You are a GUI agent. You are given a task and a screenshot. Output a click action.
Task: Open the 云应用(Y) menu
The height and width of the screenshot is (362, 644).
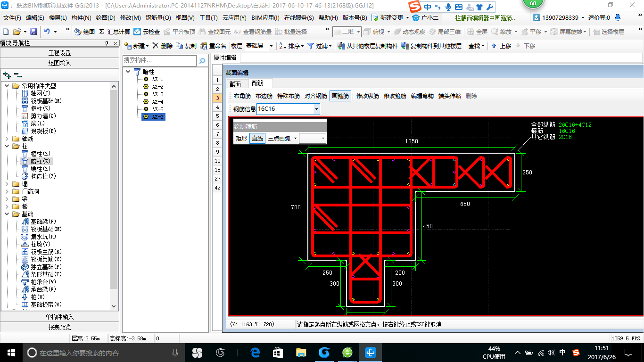coord(234,18)
